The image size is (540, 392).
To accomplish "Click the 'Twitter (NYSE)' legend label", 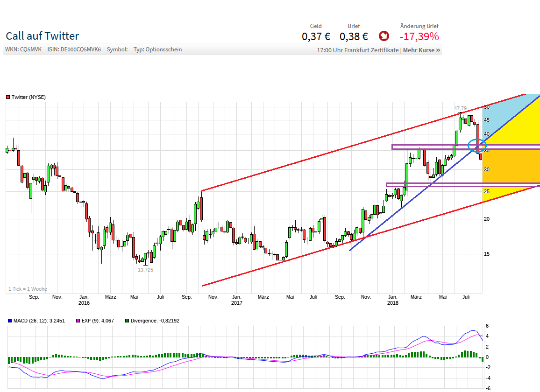I will point(28,97).
